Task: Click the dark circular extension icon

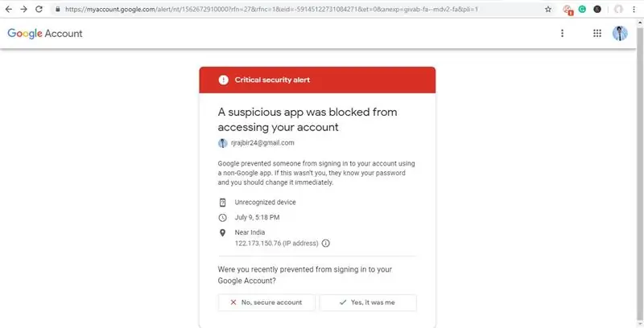Action: [x=597, y=9]
